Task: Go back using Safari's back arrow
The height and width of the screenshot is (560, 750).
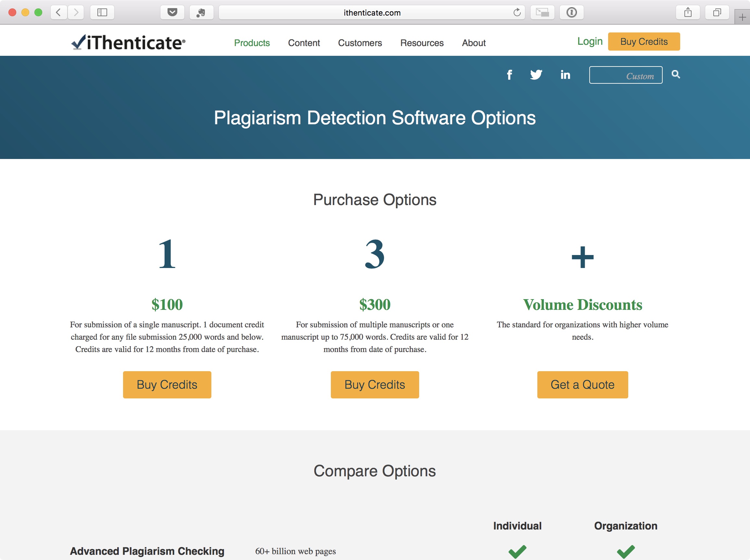Action: point(59,13)
